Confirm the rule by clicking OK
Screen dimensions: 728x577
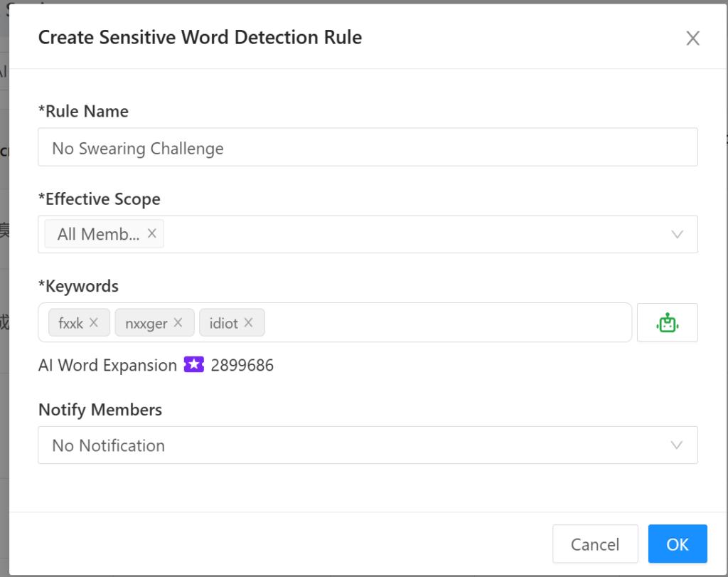click(677, 544)
